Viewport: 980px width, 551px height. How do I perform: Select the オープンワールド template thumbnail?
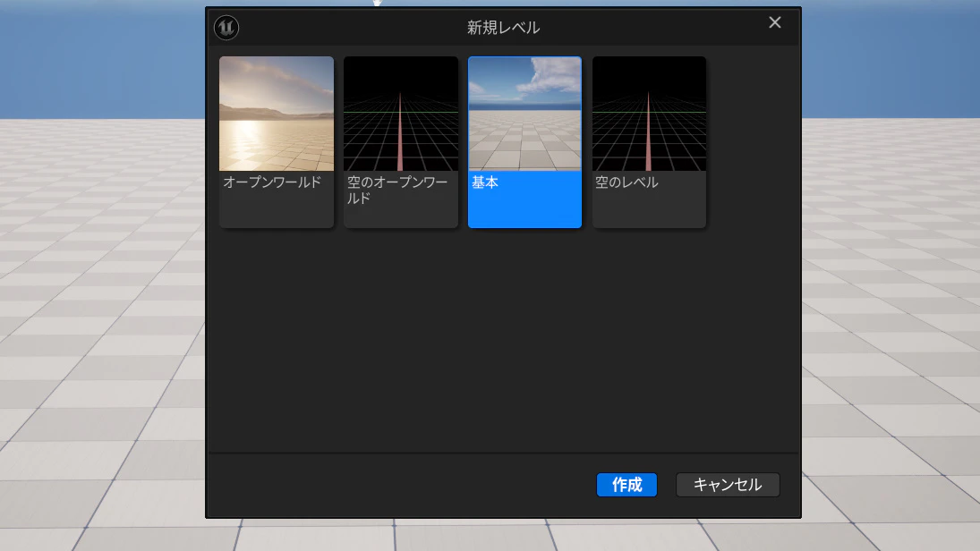click(x=277, y=114)
